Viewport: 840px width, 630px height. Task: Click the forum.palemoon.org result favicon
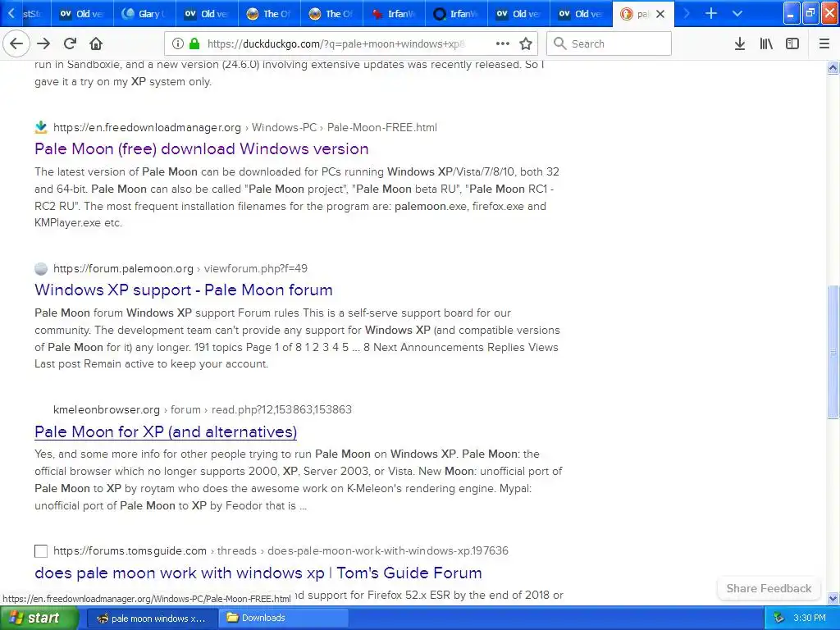41,268
